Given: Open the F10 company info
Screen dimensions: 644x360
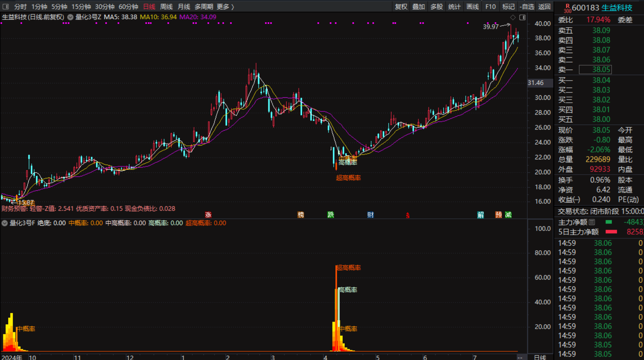Looking at the screenshot, I should tap(490, 7).
